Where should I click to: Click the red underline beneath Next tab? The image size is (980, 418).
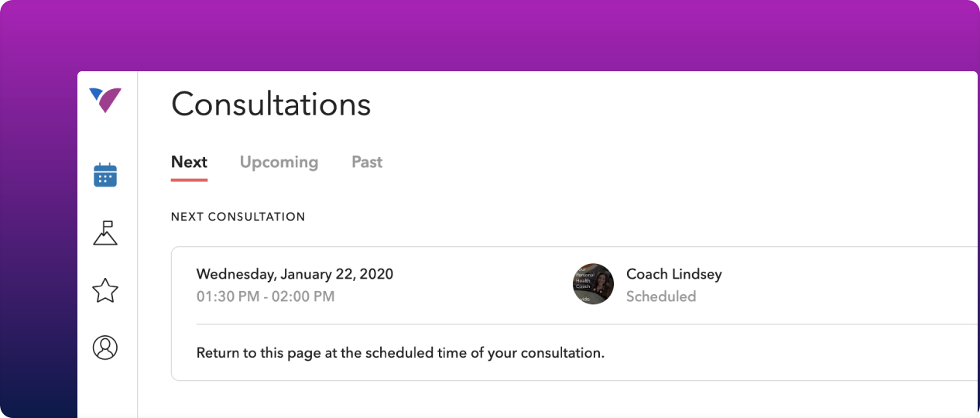tap(189, 180)
